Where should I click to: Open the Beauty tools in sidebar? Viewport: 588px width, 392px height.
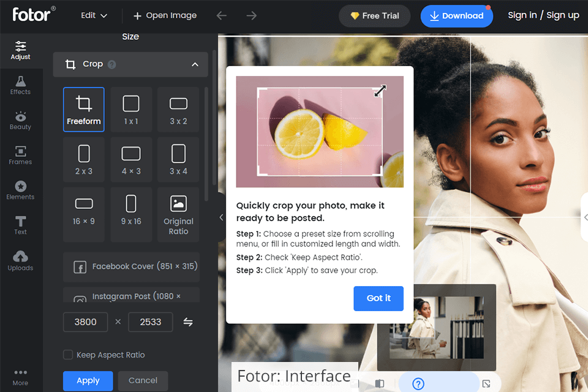coord(20,121)
